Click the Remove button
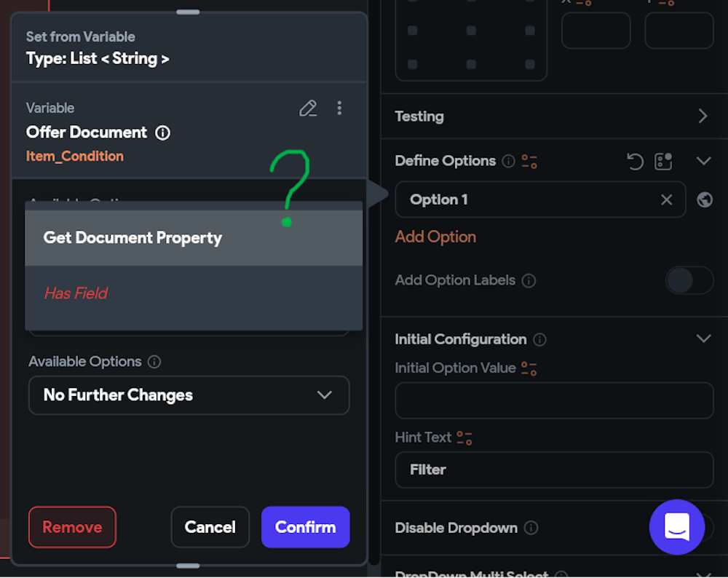 [x=72, y=527]
